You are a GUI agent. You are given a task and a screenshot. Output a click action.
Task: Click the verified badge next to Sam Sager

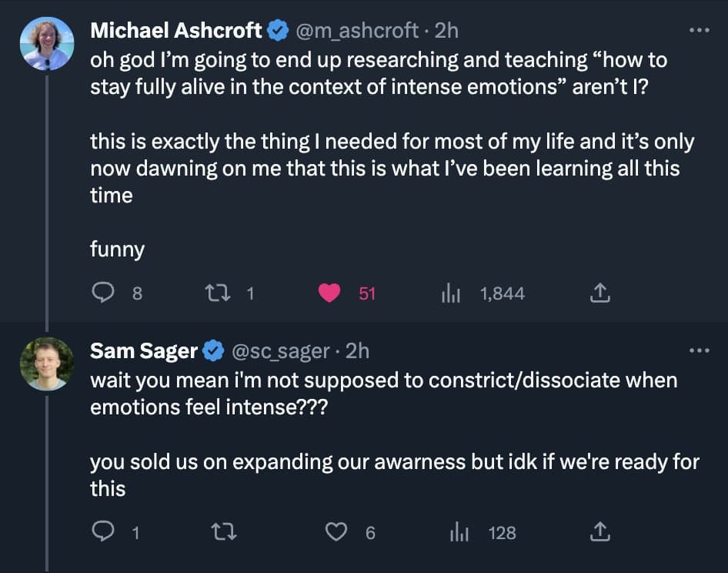coord(211,352)
